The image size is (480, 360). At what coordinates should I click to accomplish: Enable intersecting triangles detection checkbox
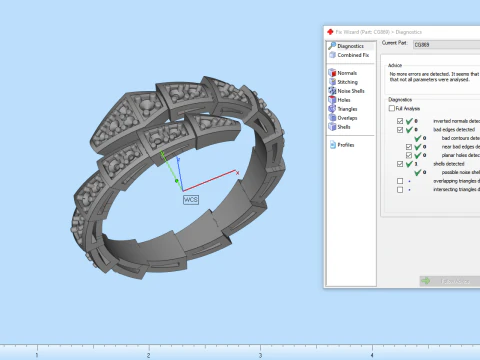[x=400, y=190]
